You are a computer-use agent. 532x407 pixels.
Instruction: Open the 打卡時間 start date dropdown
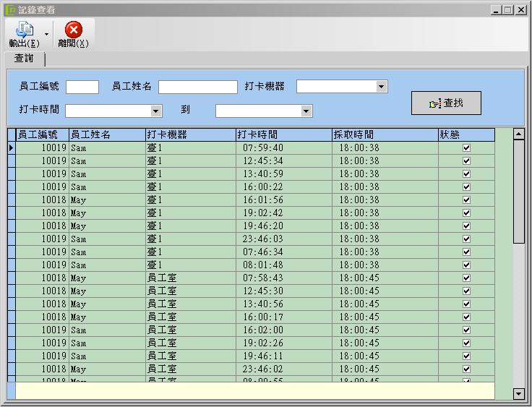click(x=155, y=111)
